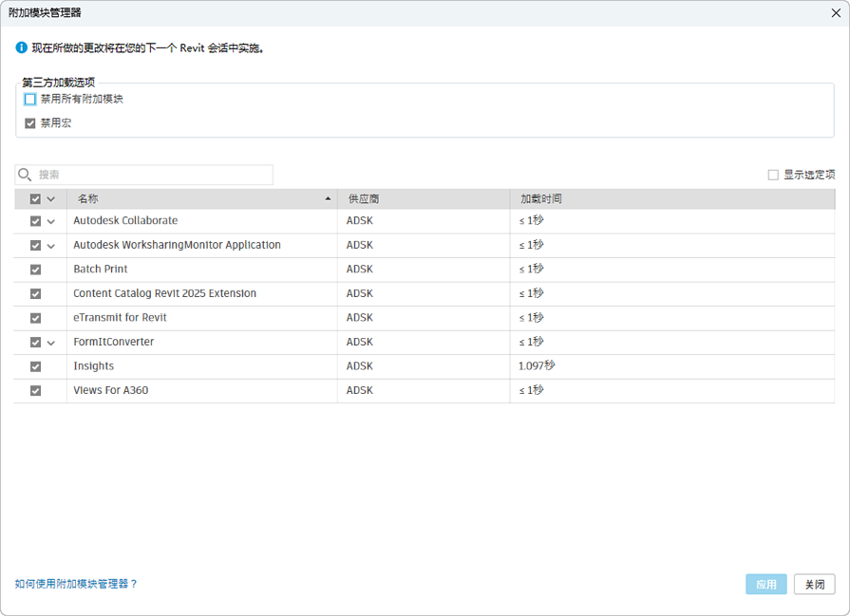Open 如何使用附加模块管理器 help link
850x616 pixels.
pyautogui.click(x=76, y=584)
